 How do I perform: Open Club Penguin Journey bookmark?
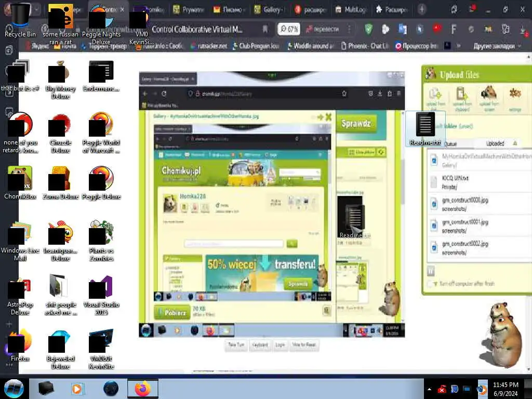[x=256, y=46]
